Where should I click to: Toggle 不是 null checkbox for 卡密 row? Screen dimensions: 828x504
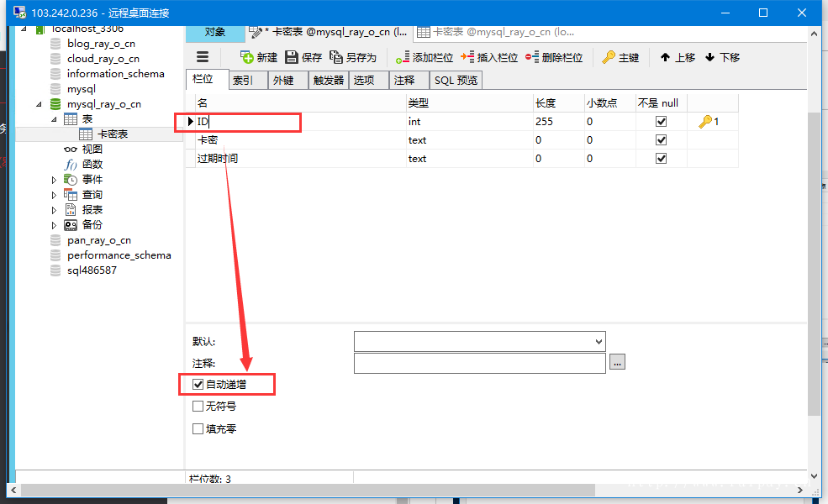click(x=661, y=140)
